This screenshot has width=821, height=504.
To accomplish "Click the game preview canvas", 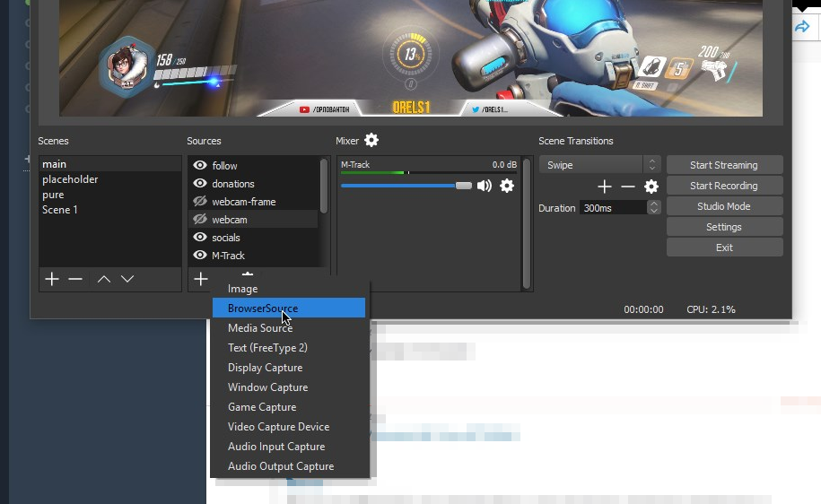I will pyautogui.click(x=411, y=57).
